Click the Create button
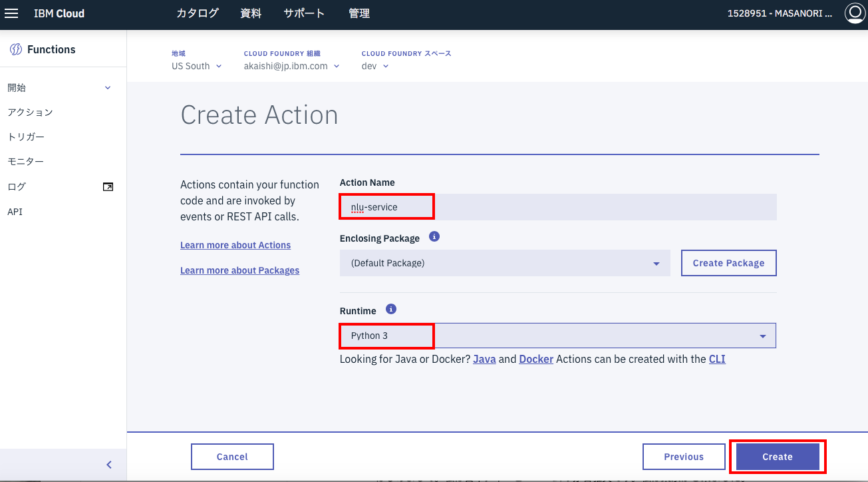 tap(778, 457)
